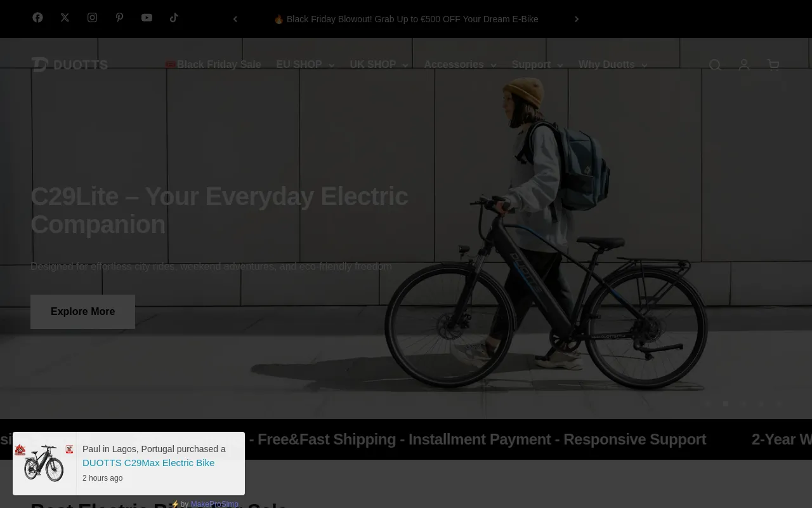Open the shopping cart icon
The width and height of the screenshot is (812, 508).
(x=773, y=65)
